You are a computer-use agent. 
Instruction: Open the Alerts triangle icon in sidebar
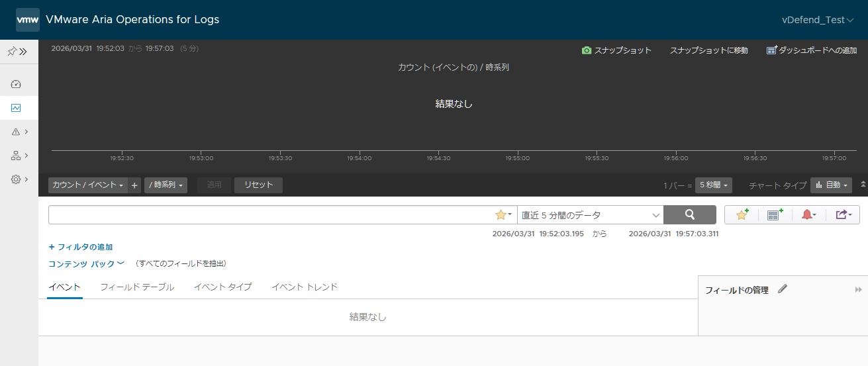(x=16, y=132)
